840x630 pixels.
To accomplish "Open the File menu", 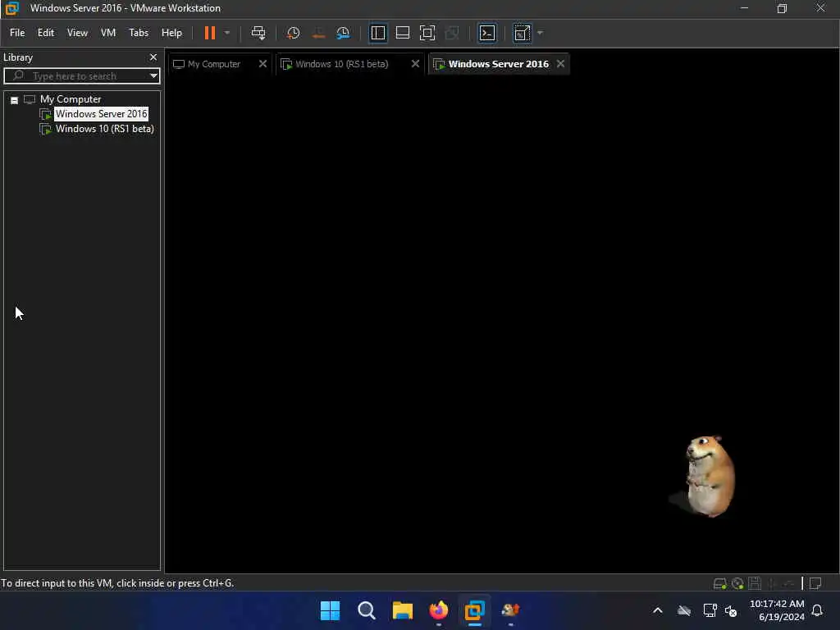I will [17, 33].
